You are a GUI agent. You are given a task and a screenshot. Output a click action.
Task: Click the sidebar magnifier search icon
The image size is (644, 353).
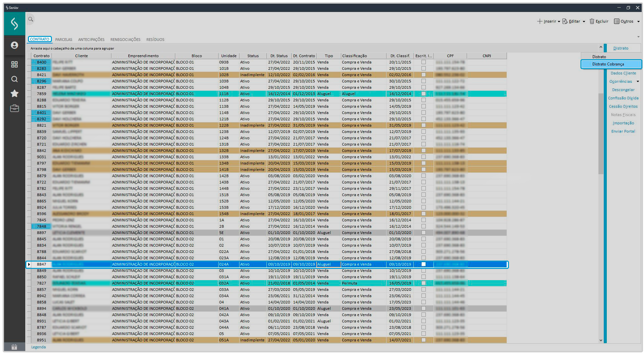14,79
